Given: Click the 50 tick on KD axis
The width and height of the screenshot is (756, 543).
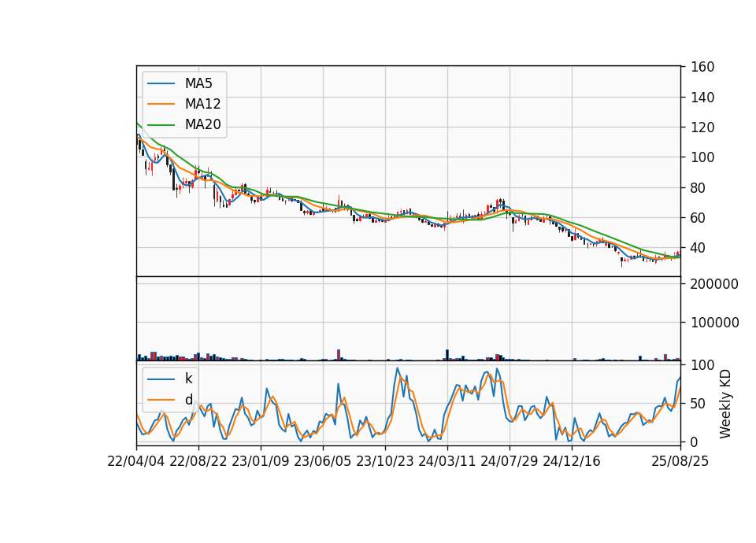Looking at the screenshot, I should pos(699,404).
